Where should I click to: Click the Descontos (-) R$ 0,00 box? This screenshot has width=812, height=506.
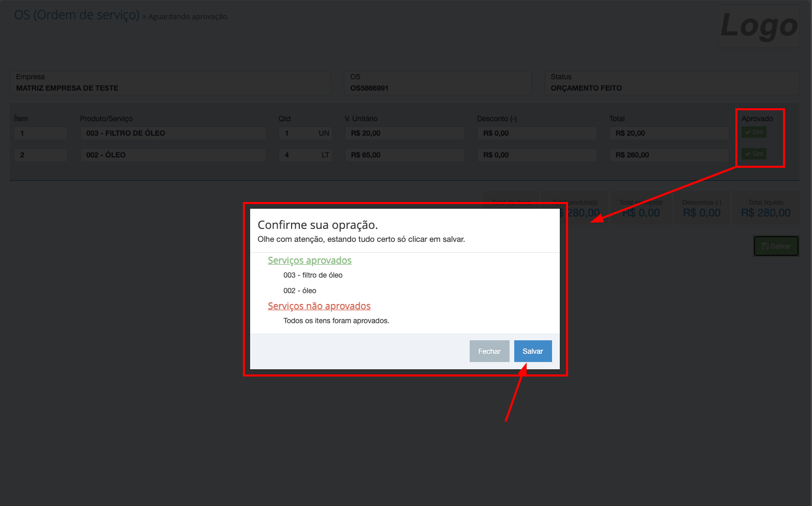tap(702, 208)
